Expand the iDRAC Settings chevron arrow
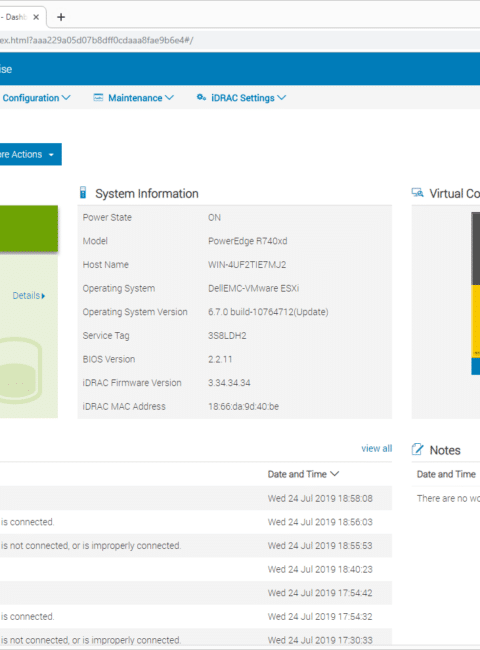 pyautogui.click(x=282, y=98)
